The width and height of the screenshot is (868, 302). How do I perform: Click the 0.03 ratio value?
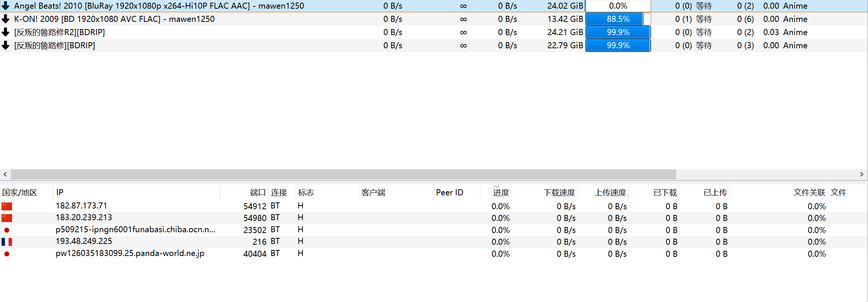(x=771, y=32)
